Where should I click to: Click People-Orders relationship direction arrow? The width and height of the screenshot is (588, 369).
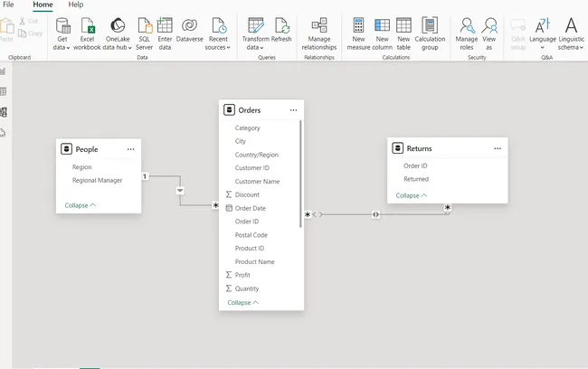pos(180,191)
